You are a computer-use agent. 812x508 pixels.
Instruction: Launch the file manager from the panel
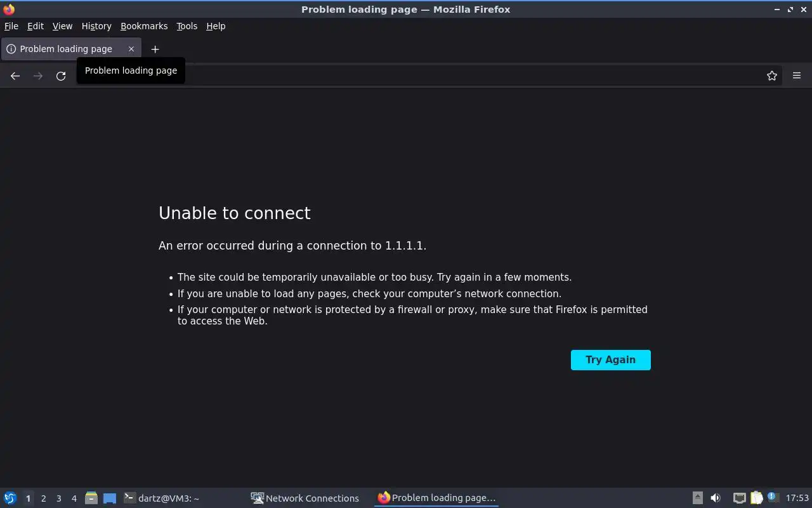click(91, 498)
